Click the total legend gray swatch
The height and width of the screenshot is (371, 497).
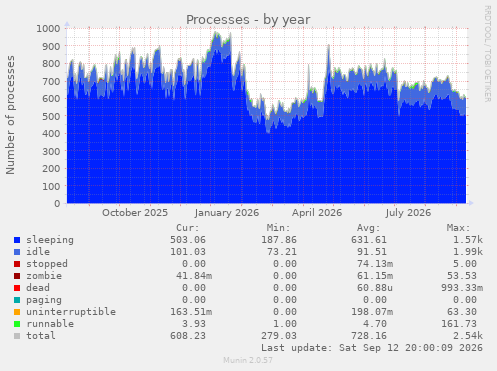click(17, 336)
